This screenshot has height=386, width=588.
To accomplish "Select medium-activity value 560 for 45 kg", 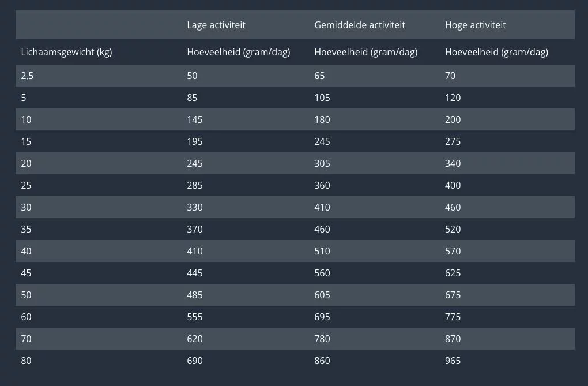I will point(322,273).
